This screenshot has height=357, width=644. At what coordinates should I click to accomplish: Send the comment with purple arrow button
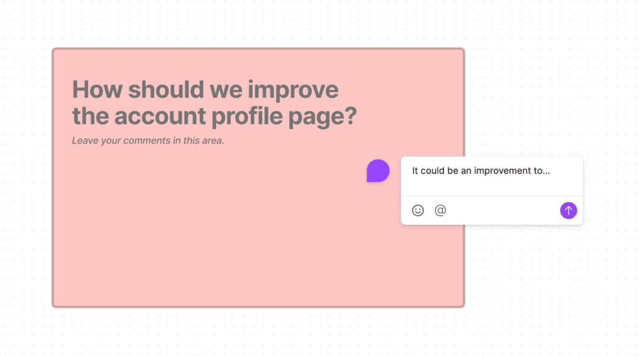569,210
